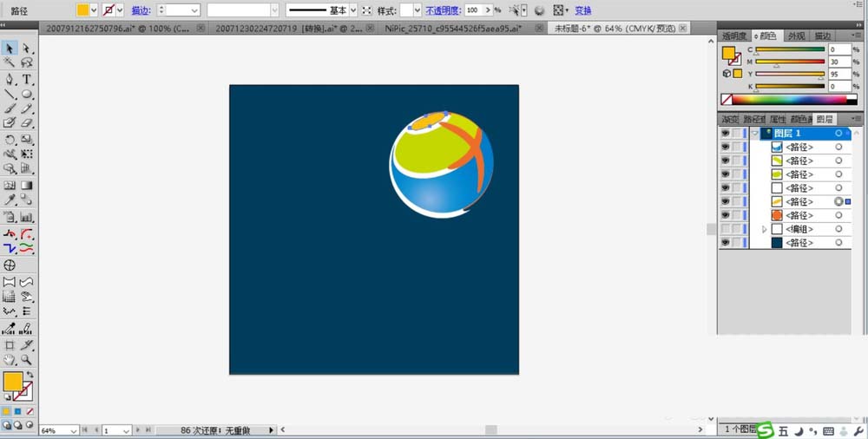Viewport: 868px width, 439px height.
Task: Select the Zoom tool
Action: (26, 359)
